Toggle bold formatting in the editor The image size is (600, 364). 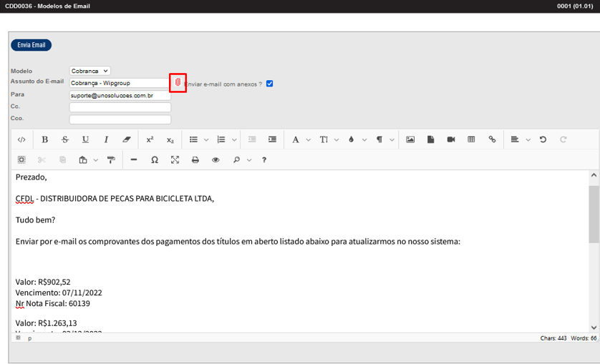click(45, 139)
